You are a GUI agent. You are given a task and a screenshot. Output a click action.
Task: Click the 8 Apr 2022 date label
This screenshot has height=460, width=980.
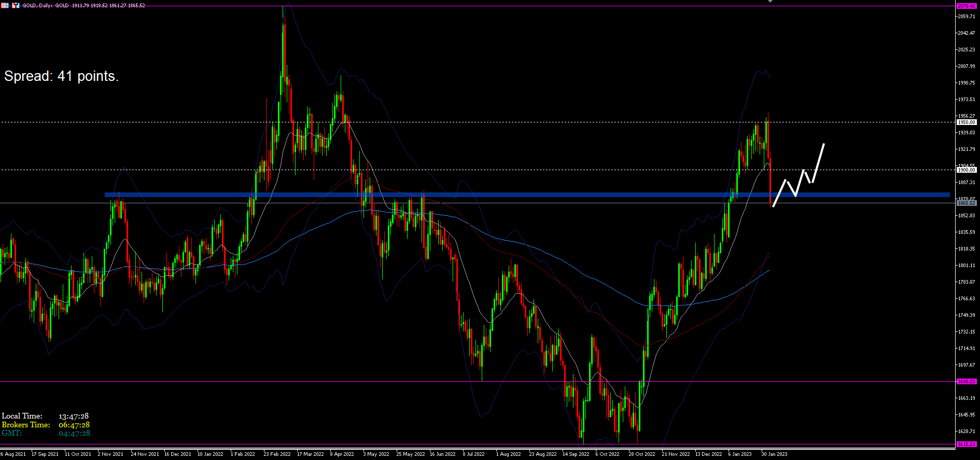(x=342, y=454)
